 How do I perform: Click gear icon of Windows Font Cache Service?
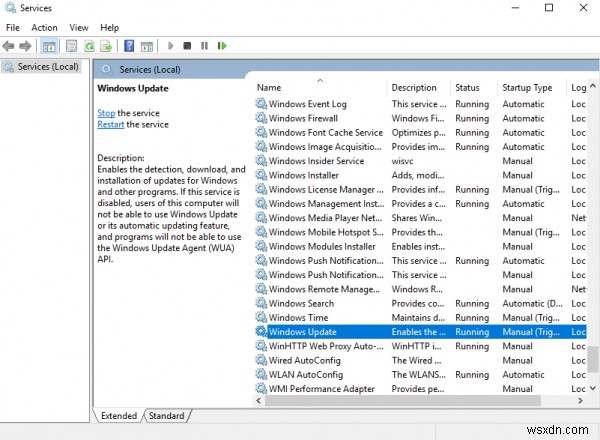(261, 132)
